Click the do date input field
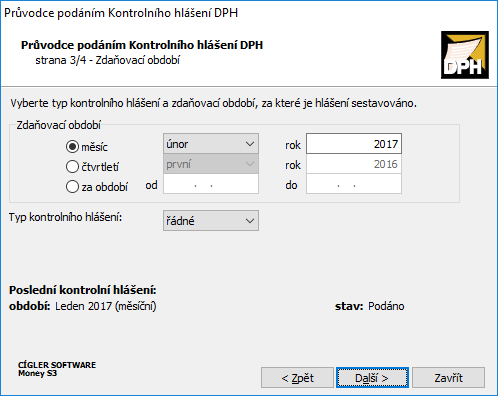This screenshot has height=396, width=498. tap(354, 184)
